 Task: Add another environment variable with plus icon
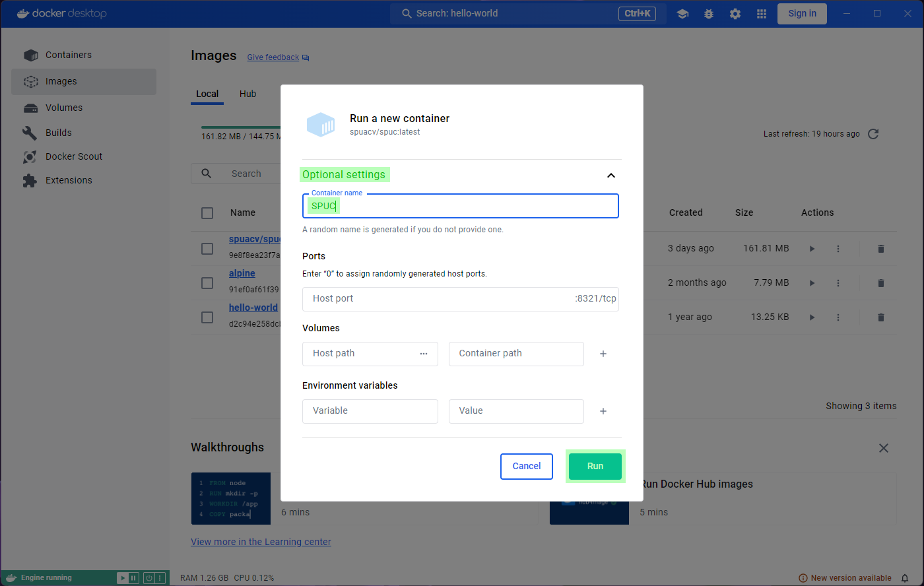click(x=603, y=412)
